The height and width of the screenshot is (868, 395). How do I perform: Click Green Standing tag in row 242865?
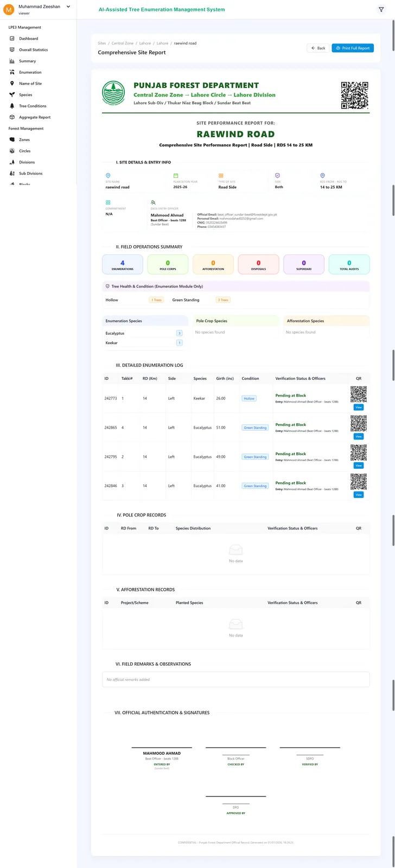255,427
